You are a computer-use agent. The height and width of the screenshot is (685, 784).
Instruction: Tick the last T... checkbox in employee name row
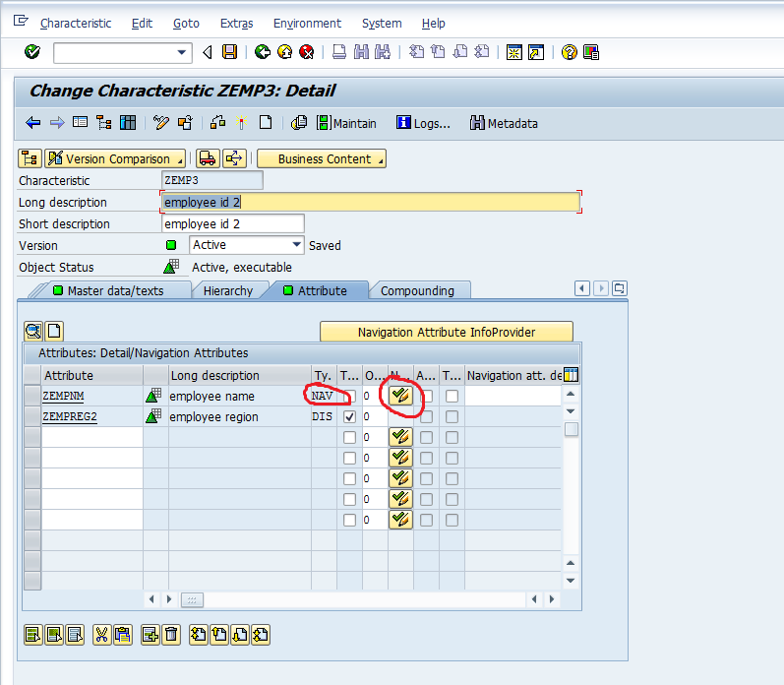tap(452, 396)
